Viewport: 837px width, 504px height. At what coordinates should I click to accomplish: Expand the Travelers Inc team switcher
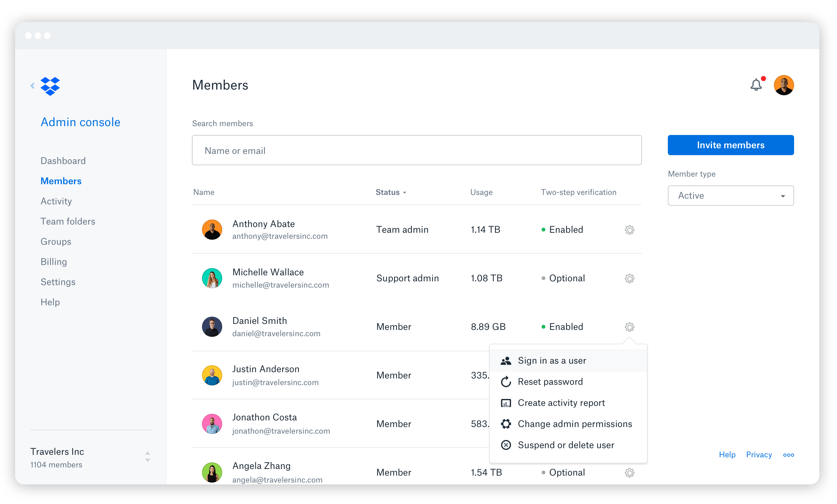pos(148,457)
